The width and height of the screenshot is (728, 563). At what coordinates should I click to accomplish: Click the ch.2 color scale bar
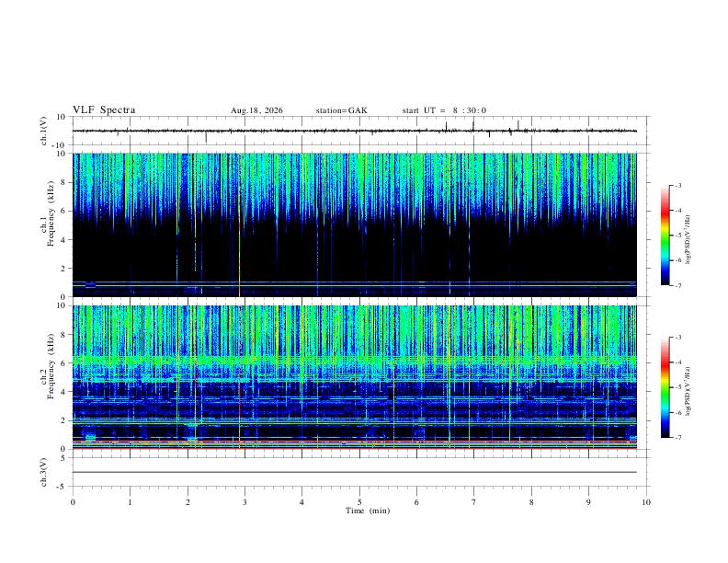point(665,387)
